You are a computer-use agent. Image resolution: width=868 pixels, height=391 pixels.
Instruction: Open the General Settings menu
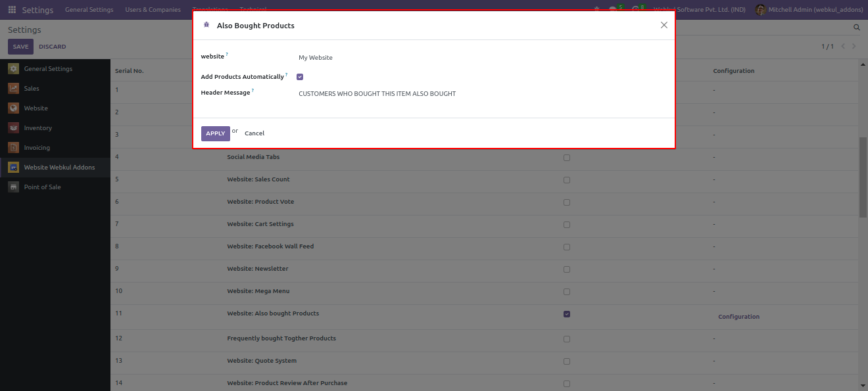point(89,10)
